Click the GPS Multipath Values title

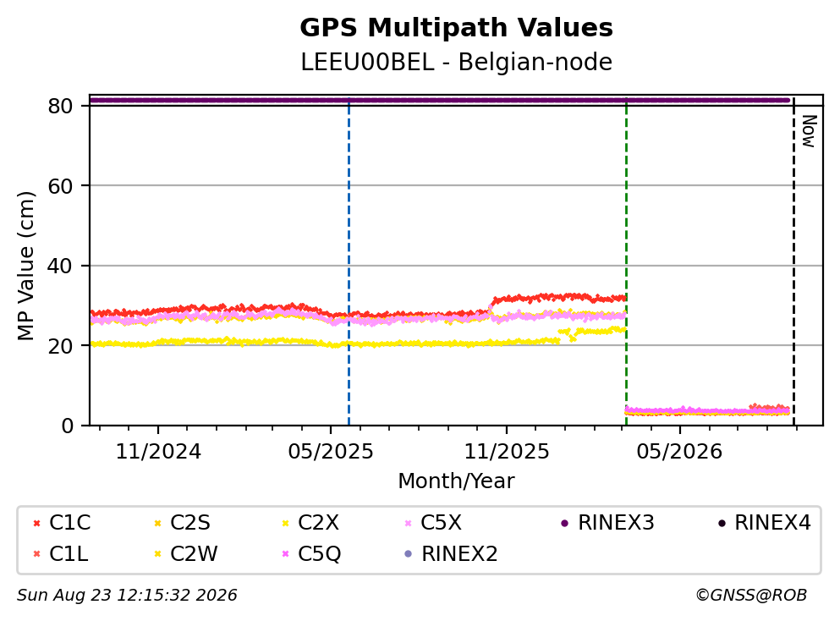tap(457, 28)
